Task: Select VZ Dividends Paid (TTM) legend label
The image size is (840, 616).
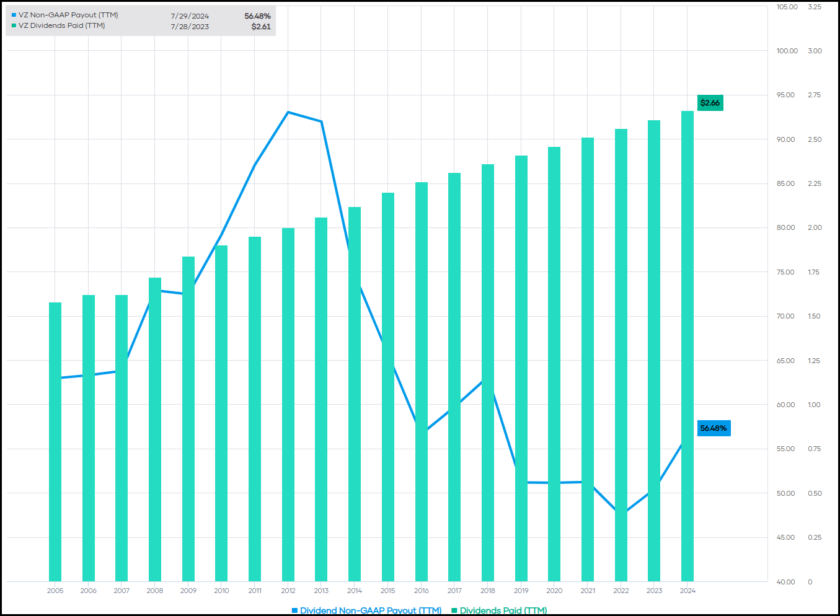Action: click(x=62, y=25)
